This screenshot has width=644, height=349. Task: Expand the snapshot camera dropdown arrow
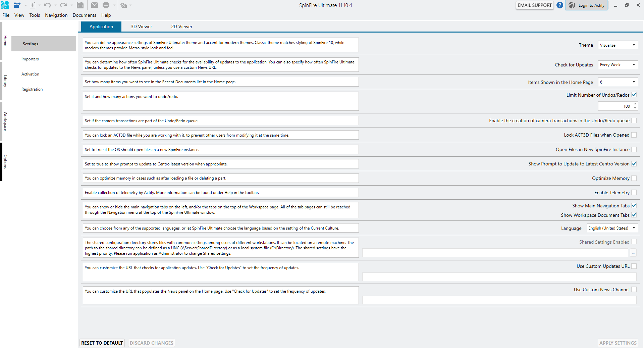[130, 5]
